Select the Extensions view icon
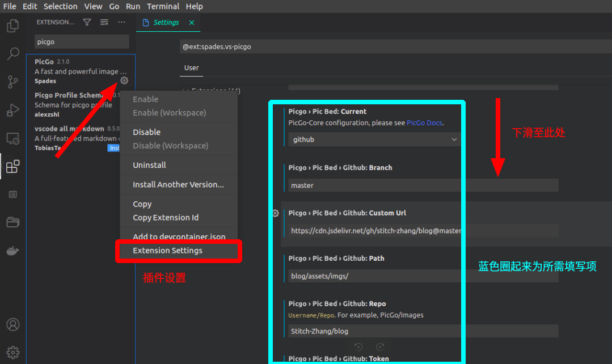612x364 pixels. (12, 167)
